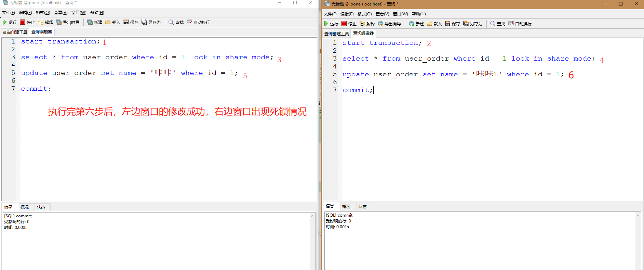Click '时间: 0.003s' in left info panel
This screenshot has height=270, width=644.
pyautogui.click(x=16, y=228)
